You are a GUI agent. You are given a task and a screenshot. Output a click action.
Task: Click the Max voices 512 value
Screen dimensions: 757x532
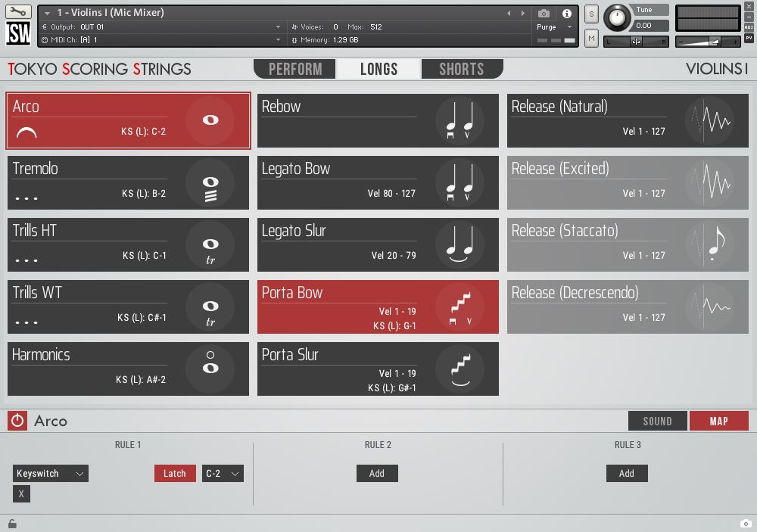pos(376,27)
